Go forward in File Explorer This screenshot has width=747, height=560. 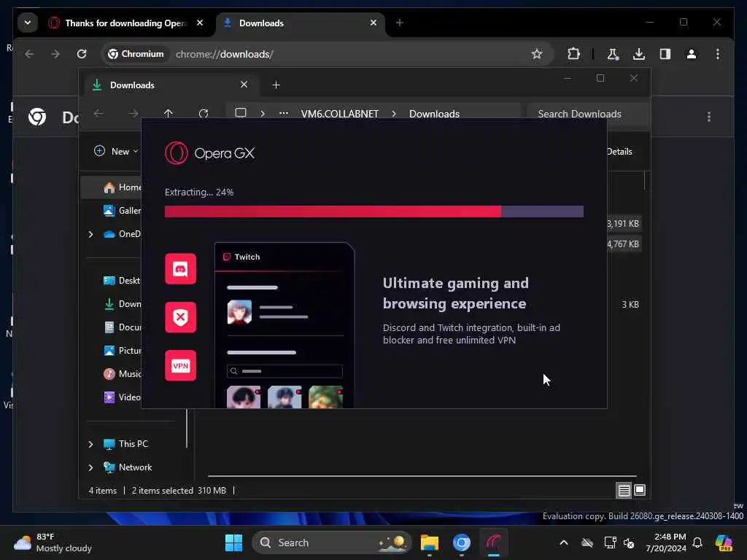coord(133,113)
